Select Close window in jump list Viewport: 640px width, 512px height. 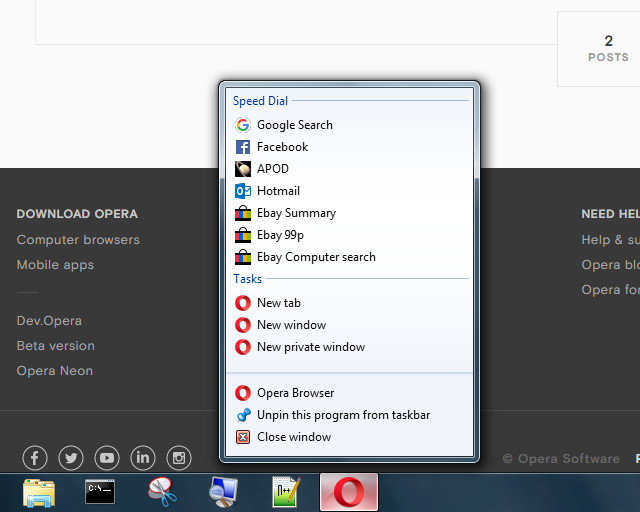click(x=349, y=437)
